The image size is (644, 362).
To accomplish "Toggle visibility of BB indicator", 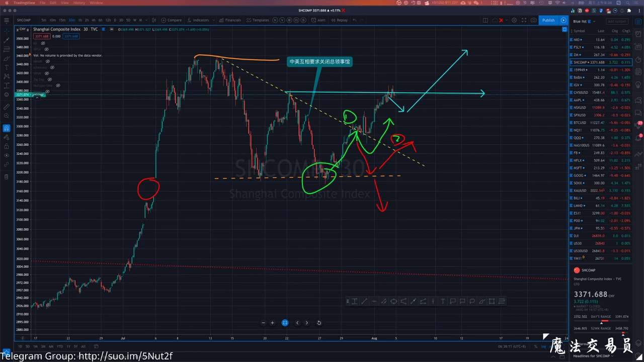I will point(43,43).
